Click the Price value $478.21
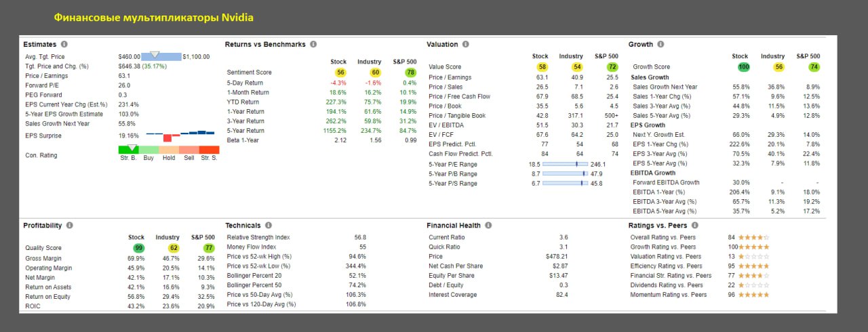 click(557, 257)
